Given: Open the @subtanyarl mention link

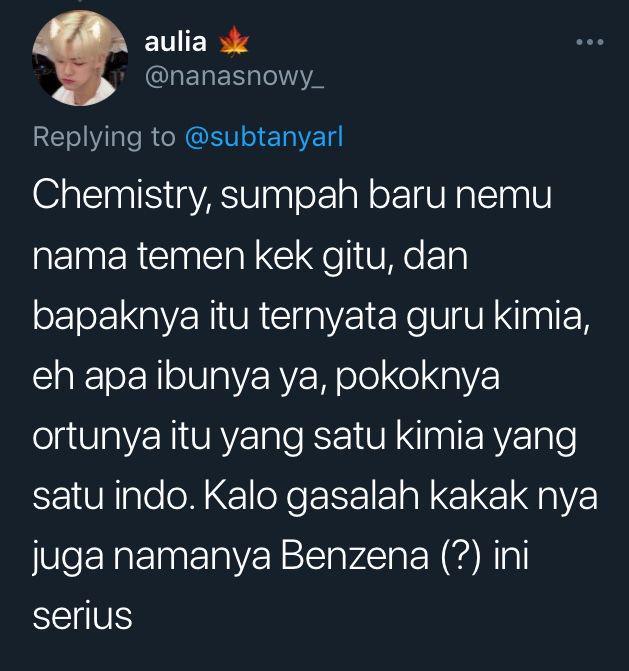Looking at the screenshot, I should click(x=264, y=137).
